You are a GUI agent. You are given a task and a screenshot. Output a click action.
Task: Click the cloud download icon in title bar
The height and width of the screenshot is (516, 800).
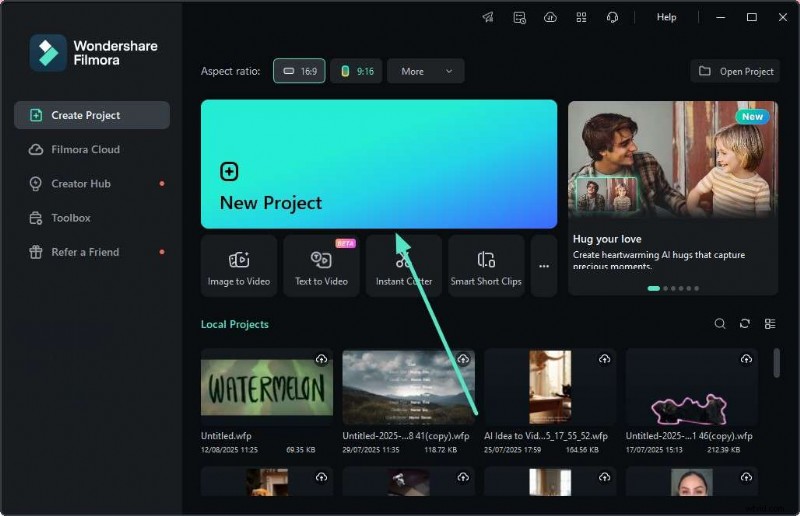point(550,17)
